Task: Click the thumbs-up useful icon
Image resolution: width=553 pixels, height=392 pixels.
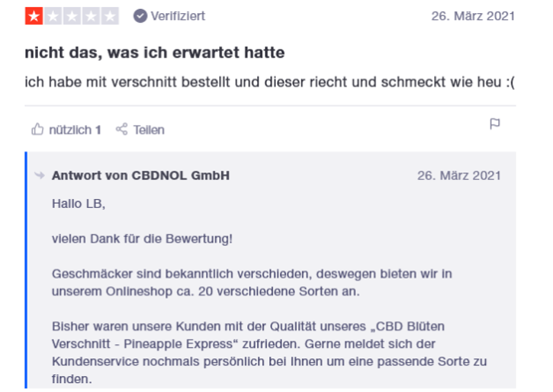Action: click(37, 129)
